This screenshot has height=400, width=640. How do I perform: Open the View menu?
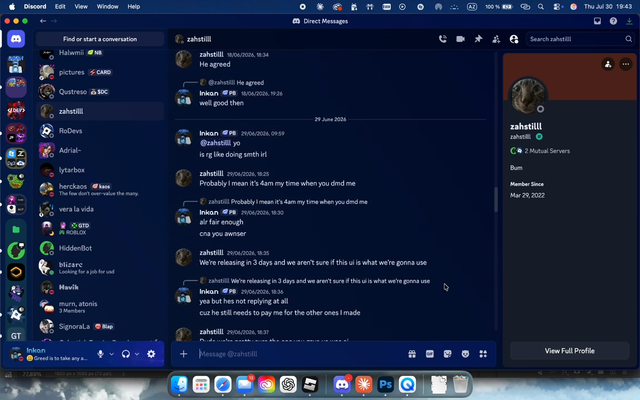(x=81, y=7)
